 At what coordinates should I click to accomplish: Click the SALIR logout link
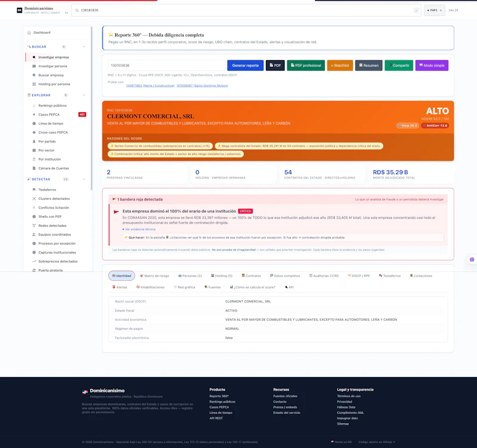[453, 10]
